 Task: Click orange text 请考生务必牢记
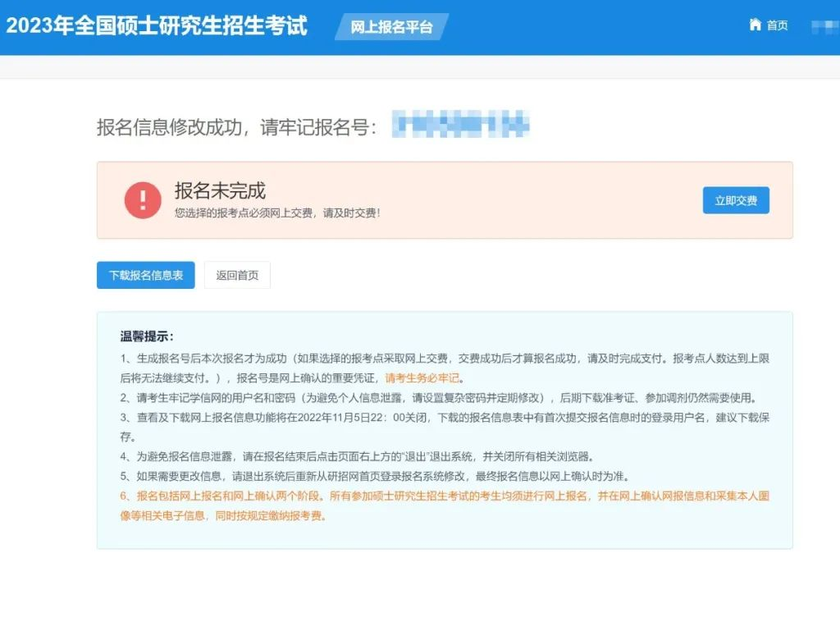(422, 377)
